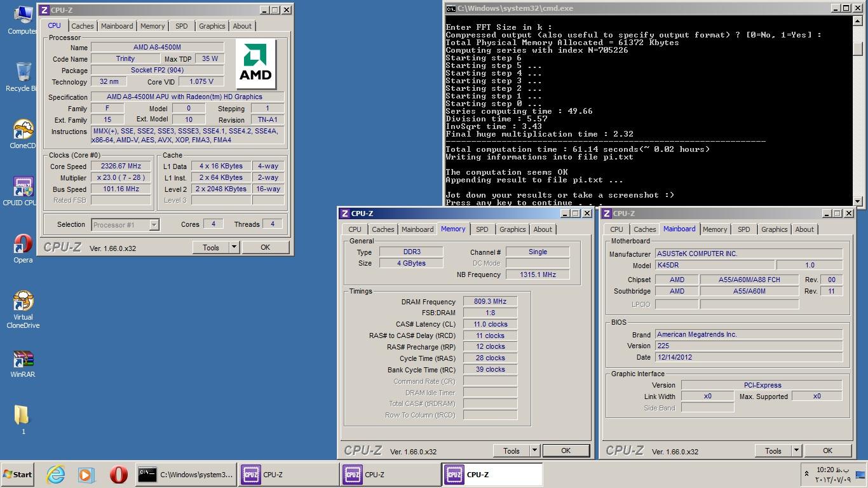Click the cmd window scrollbar up arrow
This screenshot has height=488, width=868.
[858, 20]
